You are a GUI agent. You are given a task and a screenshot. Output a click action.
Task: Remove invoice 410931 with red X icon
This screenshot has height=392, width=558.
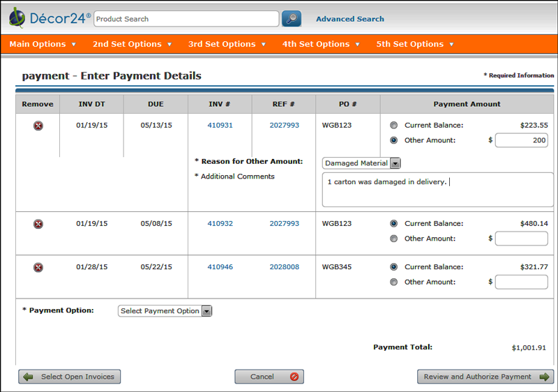click(38, 126)
